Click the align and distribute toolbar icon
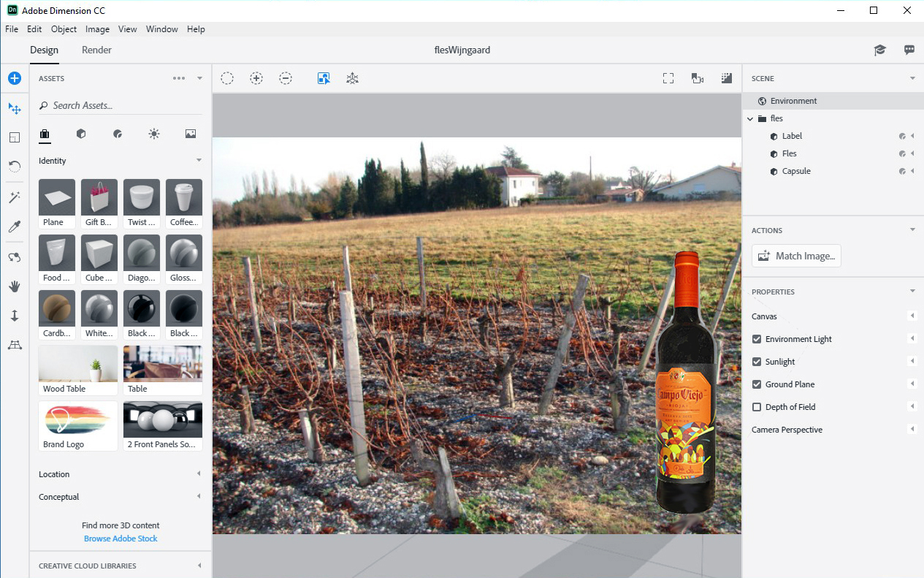This screenshot has height=578, width=924. tap(352, 78)
